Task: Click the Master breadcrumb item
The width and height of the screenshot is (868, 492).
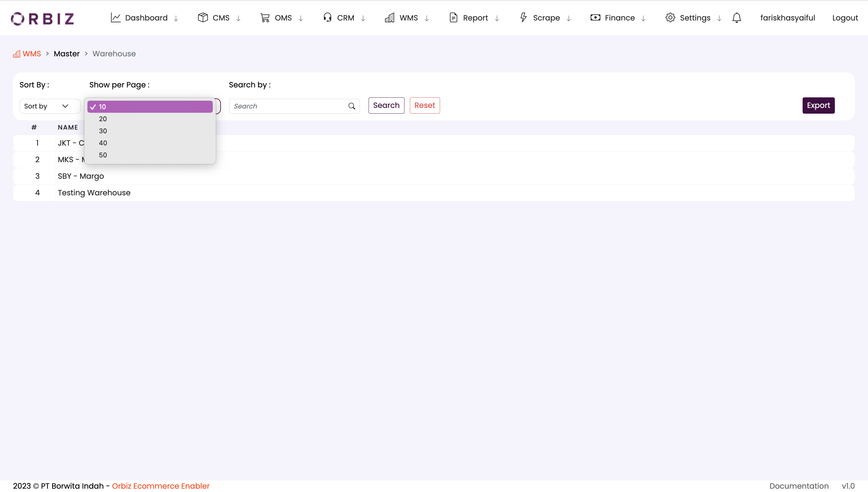Action: pos(67,54)
